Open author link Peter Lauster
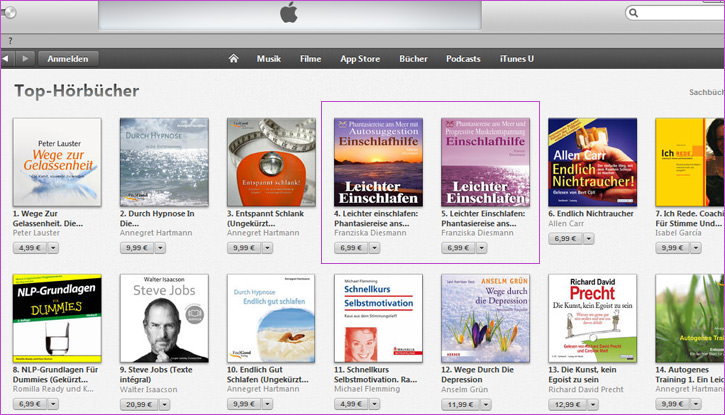 (36, 233)
